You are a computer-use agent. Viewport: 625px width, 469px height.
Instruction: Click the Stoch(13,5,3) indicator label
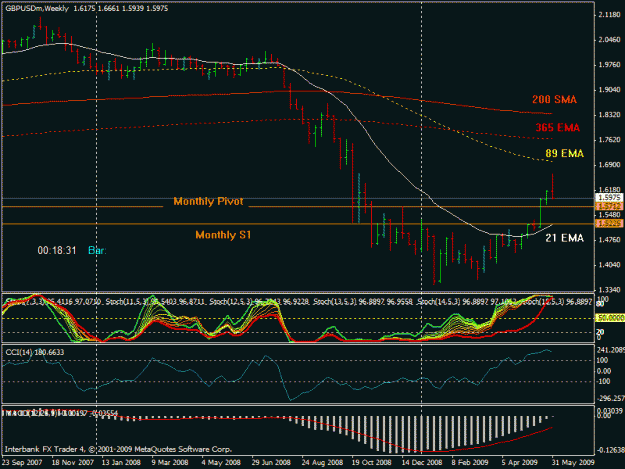point(362,302)
